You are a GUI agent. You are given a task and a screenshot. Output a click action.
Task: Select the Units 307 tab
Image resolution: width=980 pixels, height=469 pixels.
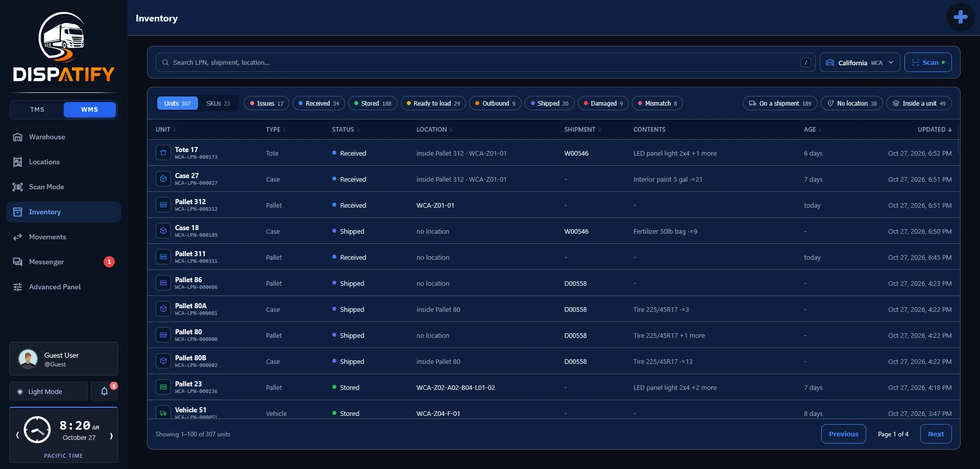177,103
